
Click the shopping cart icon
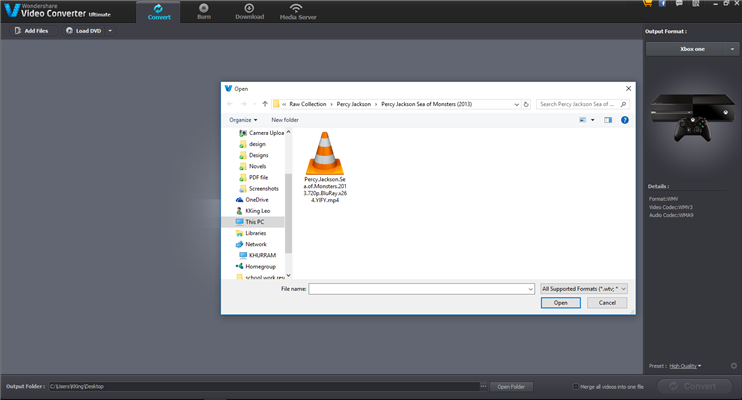(x=647, y=3)
